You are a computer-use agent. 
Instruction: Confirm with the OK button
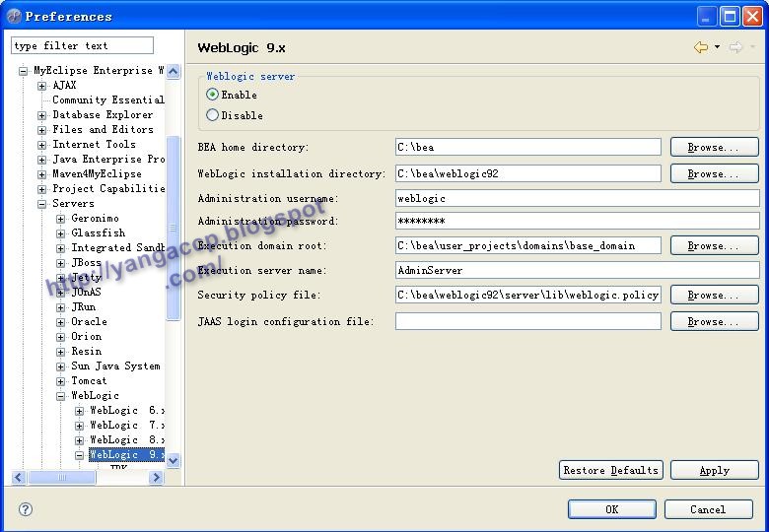coord(611,509)
